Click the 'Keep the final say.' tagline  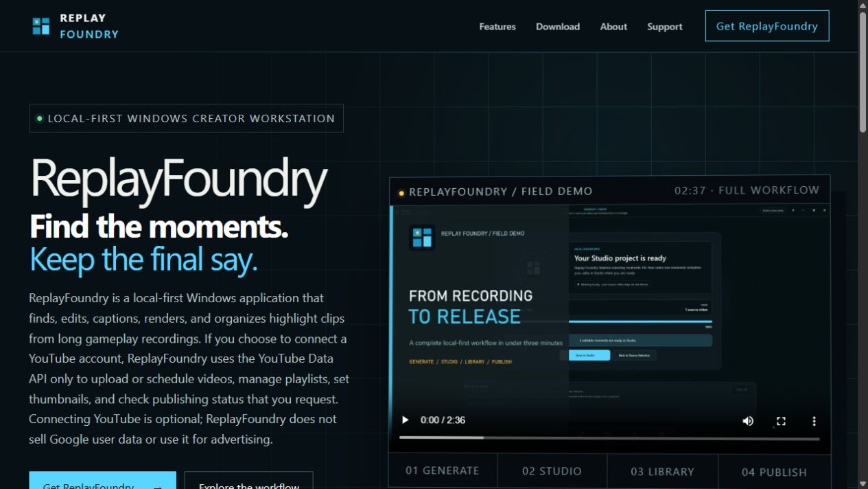coord(143,259)
